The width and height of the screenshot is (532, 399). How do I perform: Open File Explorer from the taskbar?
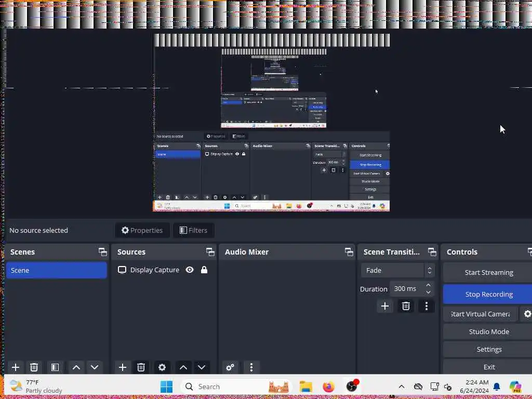[305, 387]
